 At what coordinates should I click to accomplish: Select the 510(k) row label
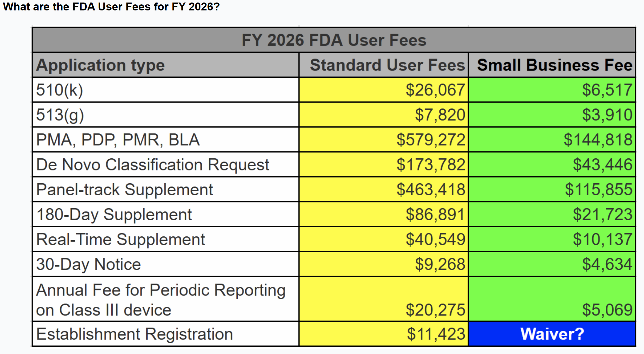coord(60,90)
